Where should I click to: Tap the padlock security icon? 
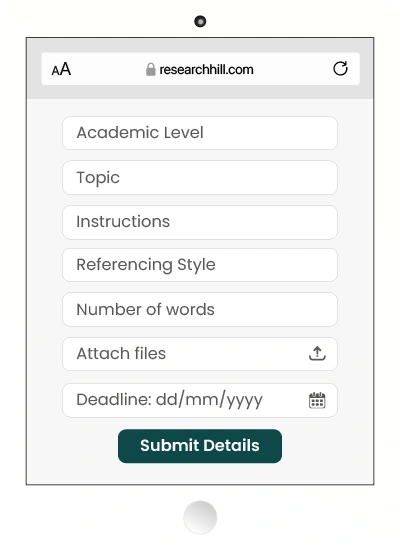click(x=151, y=69)
